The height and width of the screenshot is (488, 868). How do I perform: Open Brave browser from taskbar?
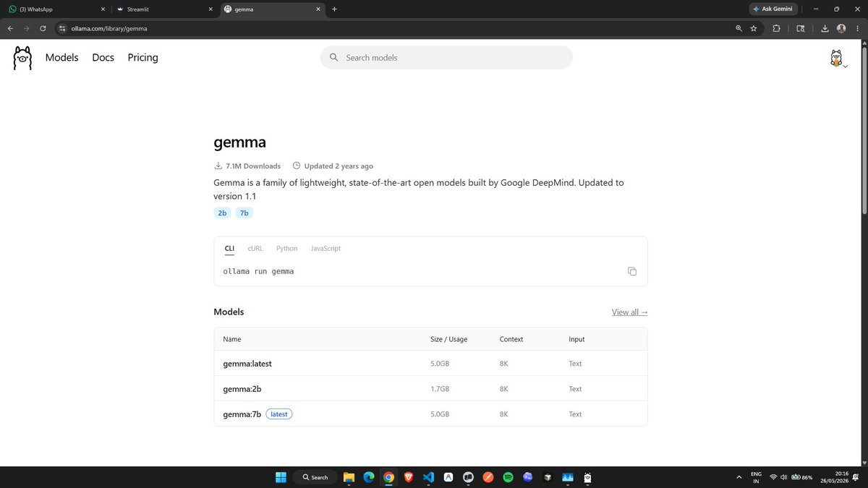pyautogui.click(x=408, y=477)
